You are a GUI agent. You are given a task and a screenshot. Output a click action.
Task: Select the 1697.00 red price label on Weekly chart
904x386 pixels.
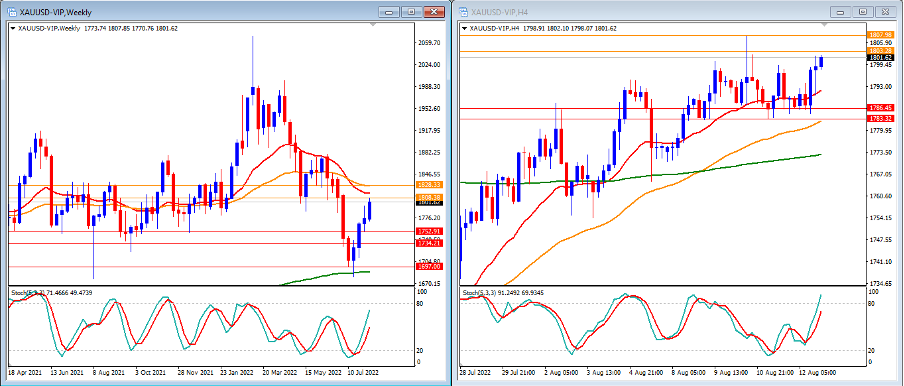tap(430, 266)
